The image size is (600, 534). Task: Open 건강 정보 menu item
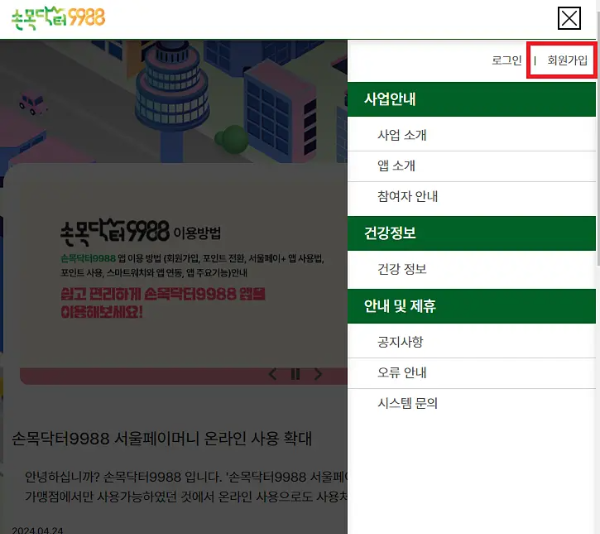471,269
